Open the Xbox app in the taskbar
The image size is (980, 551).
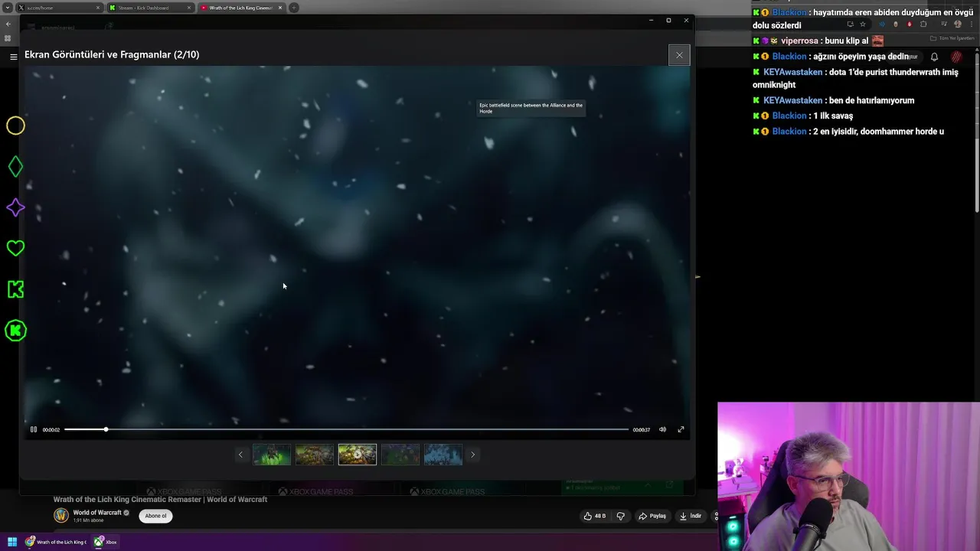tap(106, 542)
